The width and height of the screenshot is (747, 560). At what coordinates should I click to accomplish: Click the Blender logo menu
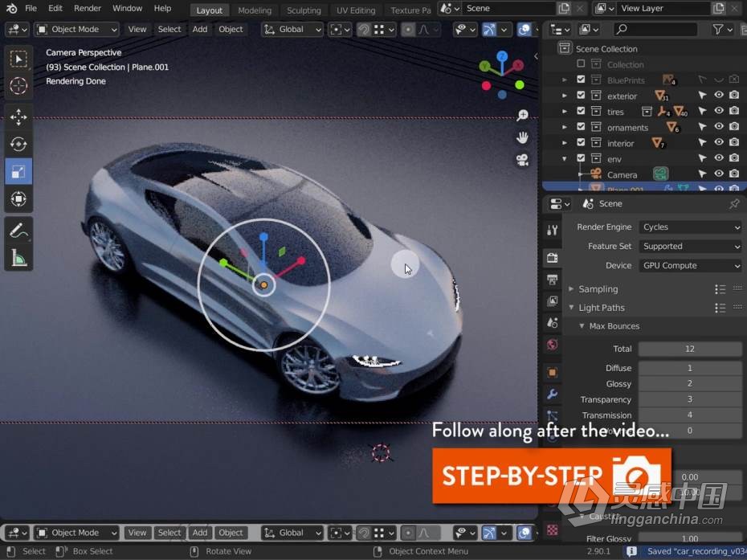[x=12, y=9]
